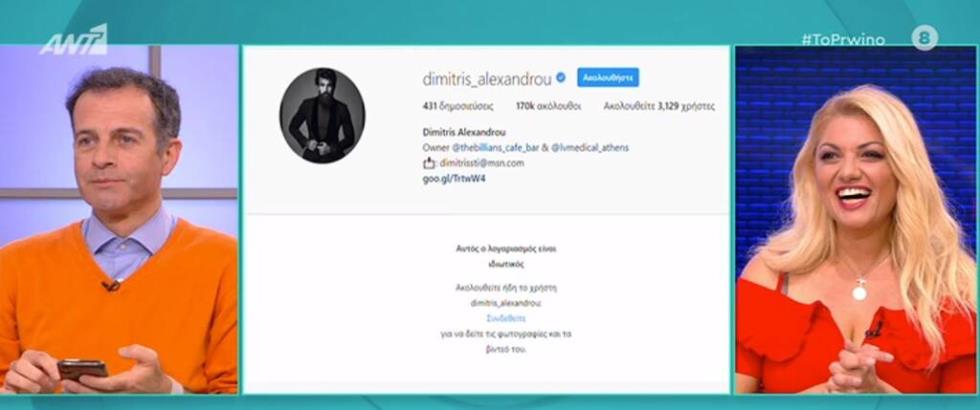980x410 pixels.
Task: Click the Συνδεθείτε login link
Action: (x=506, y=319)
